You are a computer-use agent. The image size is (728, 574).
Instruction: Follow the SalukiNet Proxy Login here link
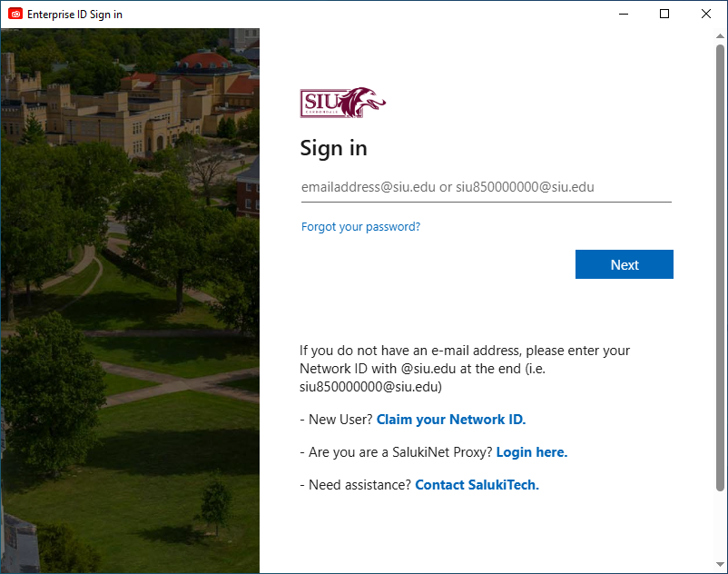(x=532, y=452)
